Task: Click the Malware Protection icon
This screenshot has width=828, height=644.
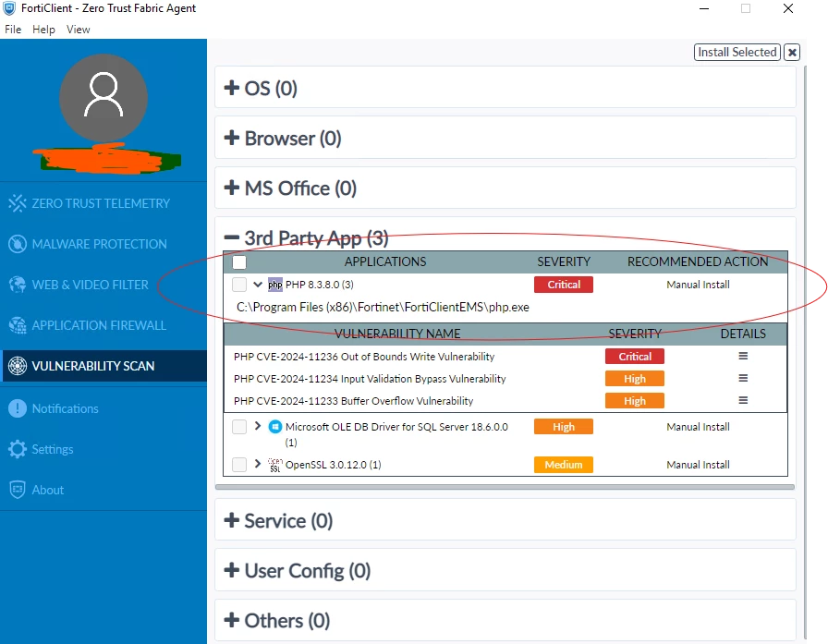Action: pos(18,244)
